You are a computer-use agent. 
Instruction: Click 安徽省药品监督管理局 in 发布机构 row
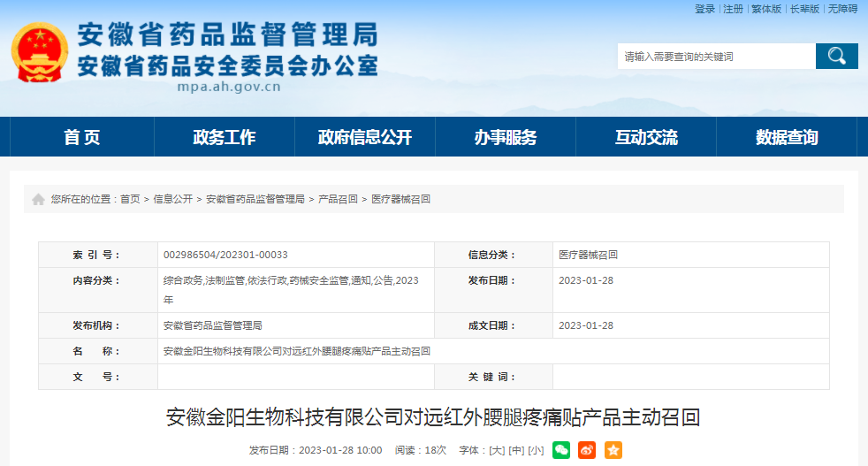(212, 325)
